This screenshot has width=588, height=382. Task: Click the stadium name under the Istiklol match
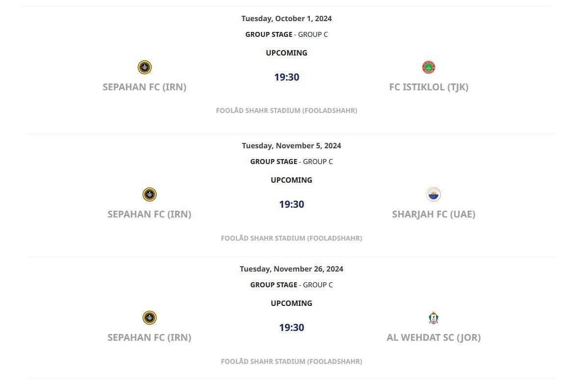[286, 111]
